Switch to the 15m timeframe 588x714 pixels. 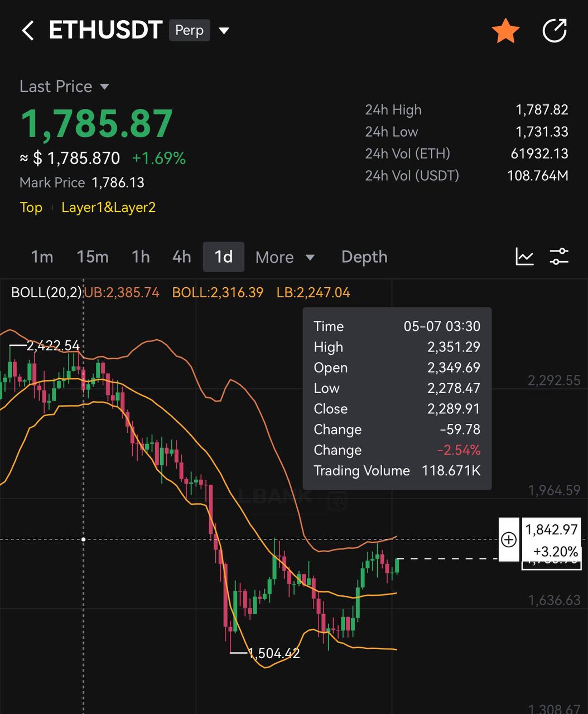coord(93,257)
